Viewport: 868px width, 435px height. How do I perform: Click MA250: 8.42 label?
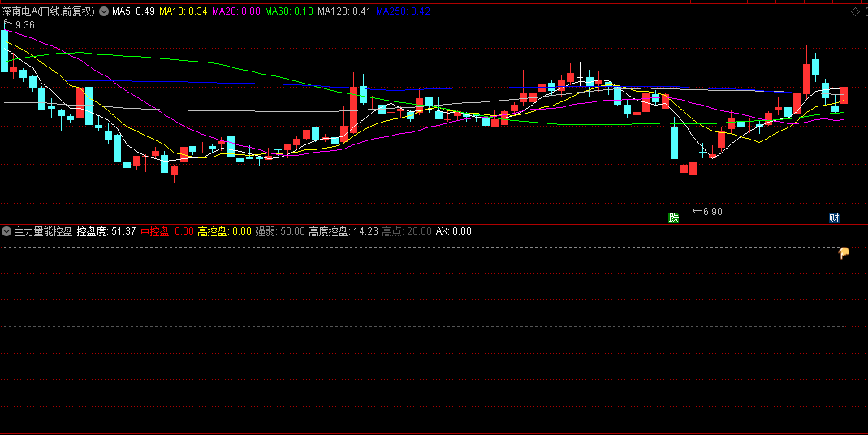coord(403,11)
